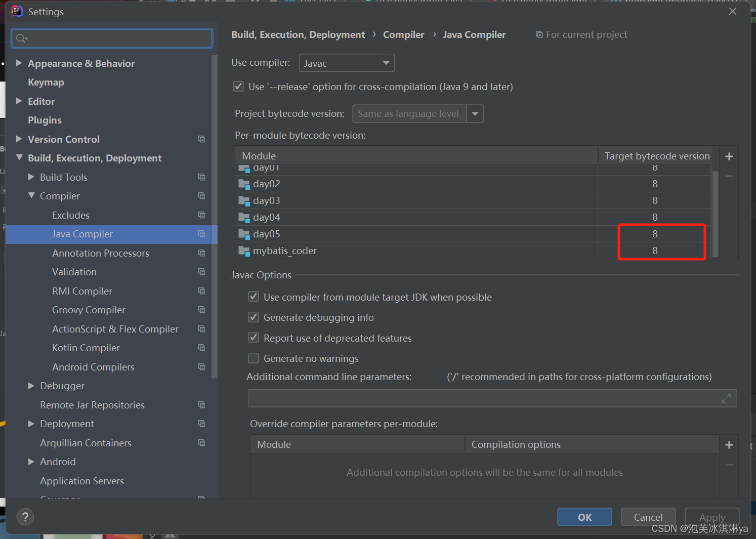Open the Project bytecode version dropdown
Viewport: 756px width, 539px height.
475,113
